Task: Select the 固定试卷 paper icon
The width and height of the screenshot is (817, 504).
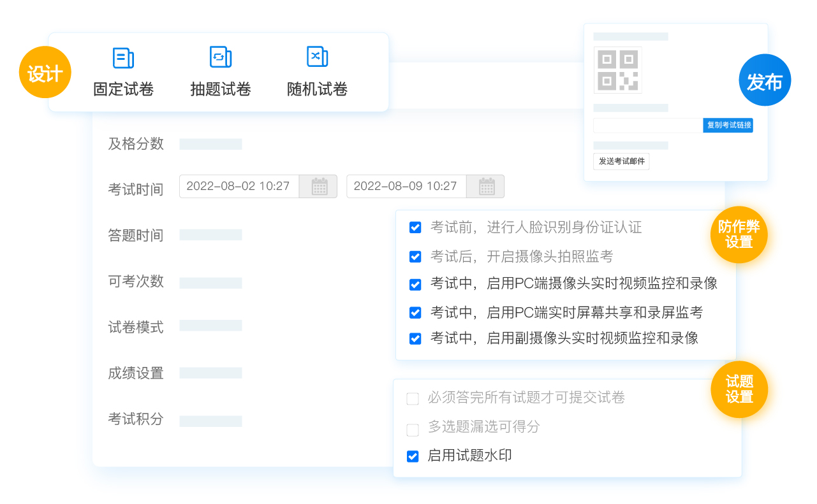Action: coord(123,57)
